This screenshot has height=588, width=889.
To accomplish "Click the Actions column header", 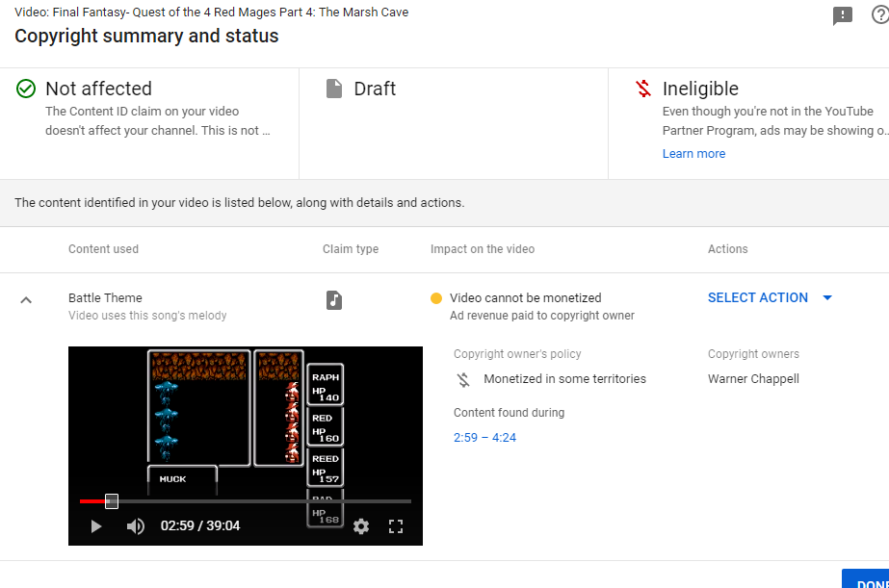I will click(727, 249).
